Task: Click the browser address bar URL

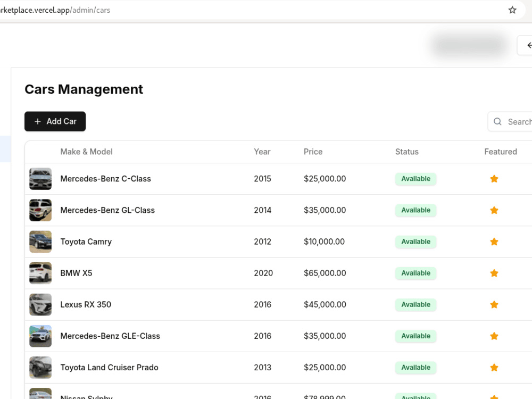Action: [55, 10]
